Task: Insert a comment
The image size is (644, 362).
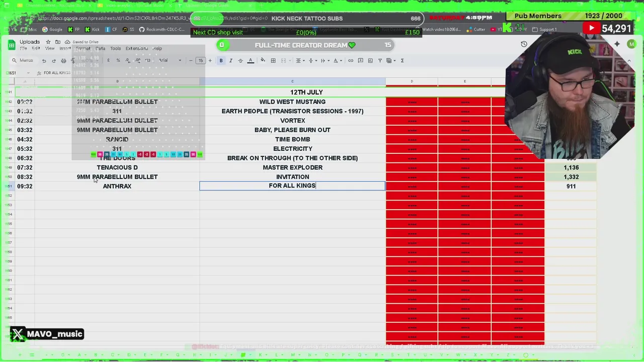Action: (x=360, y=60)
